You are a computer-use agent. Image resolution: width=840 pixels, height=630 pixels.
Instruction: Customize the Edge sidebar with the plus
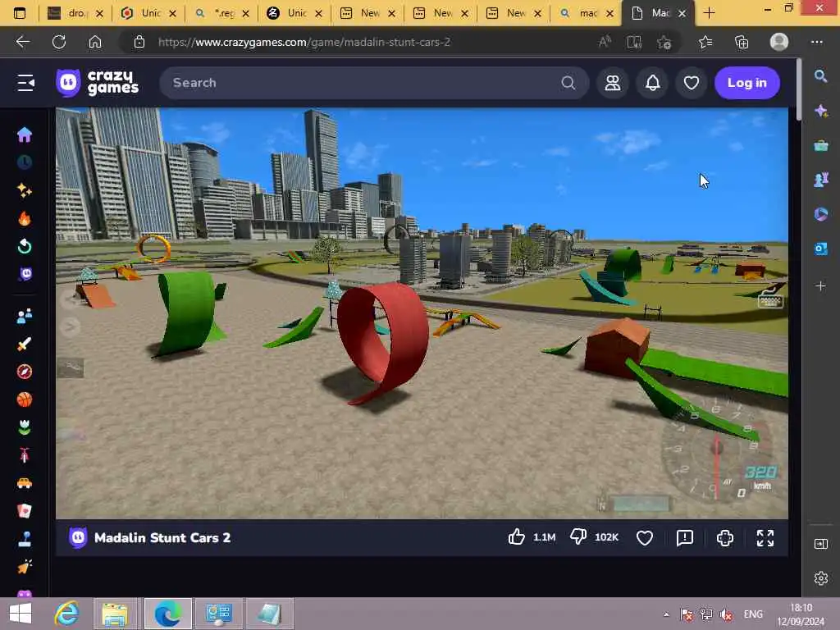(x=820, y=285)
